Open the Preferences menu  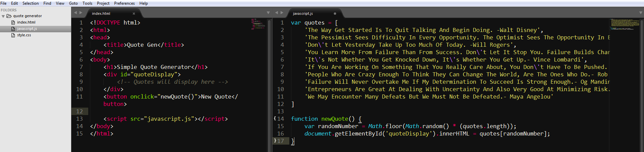tap(125, 3)
